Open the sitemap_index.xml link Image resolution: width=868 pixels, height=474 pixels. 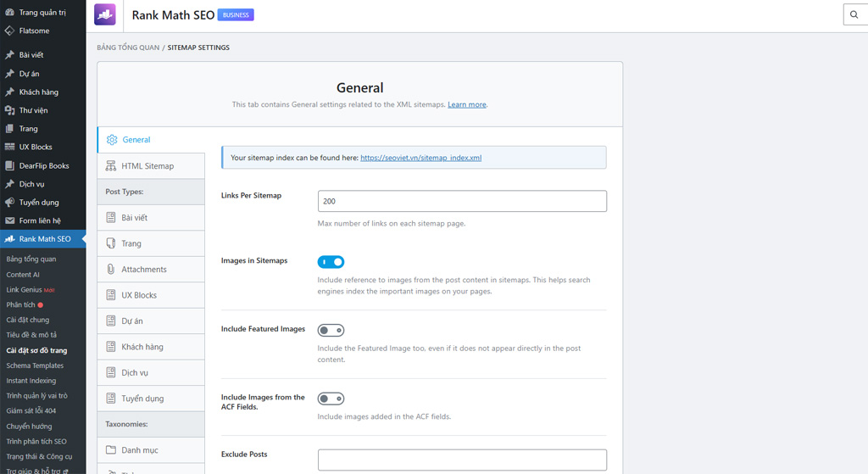420,158
